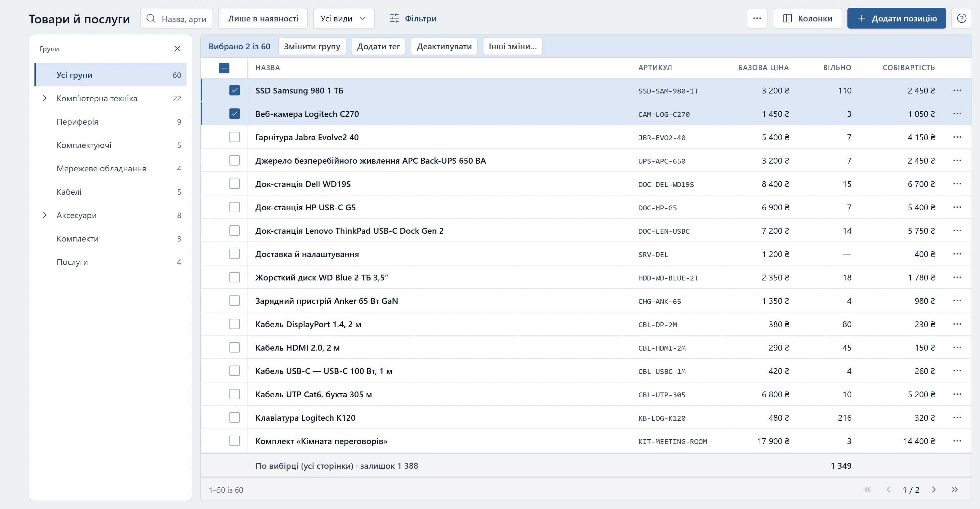Click the Додати позицію button

pyautogui.click(x=896, y=18)
